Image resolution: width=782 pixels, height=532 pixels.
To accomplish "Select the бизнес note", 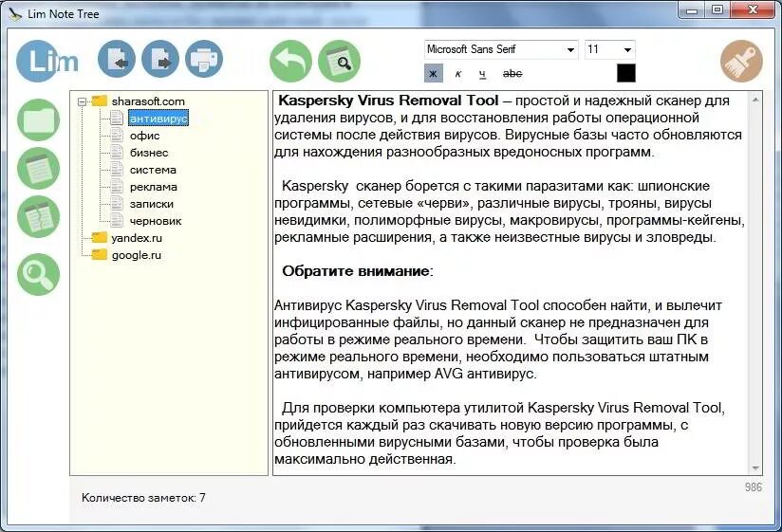I will 149,153.
